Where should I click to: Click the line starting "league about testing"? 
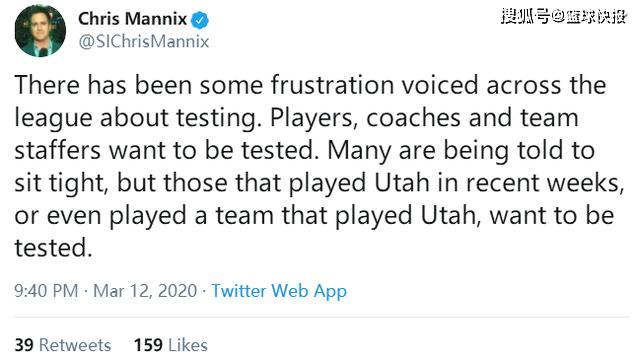point(296,118)
